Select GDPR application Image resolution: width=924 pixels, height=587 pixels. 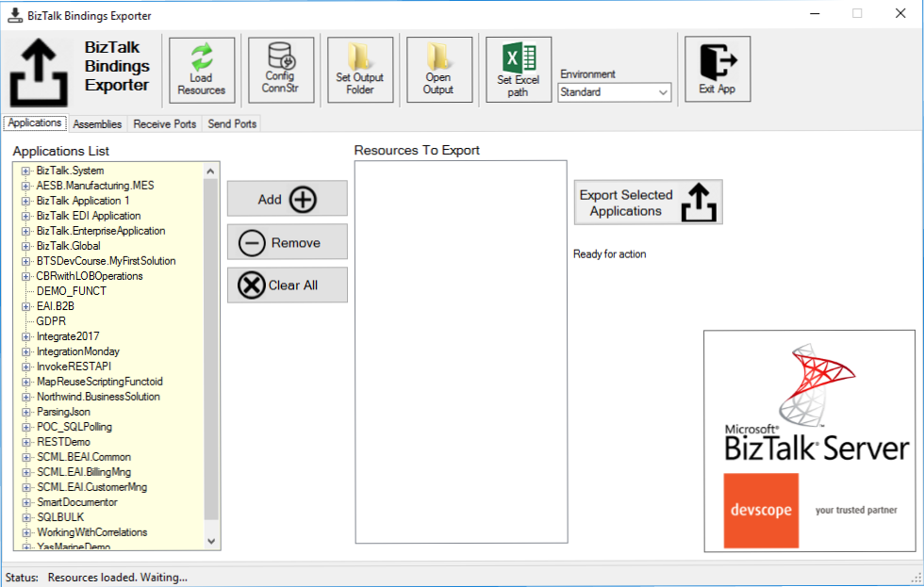51,321
